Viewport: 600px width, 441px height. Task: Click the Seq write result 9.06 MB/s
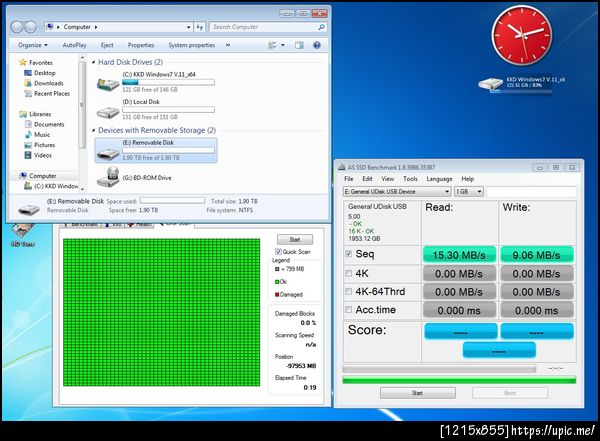[536, 255]
